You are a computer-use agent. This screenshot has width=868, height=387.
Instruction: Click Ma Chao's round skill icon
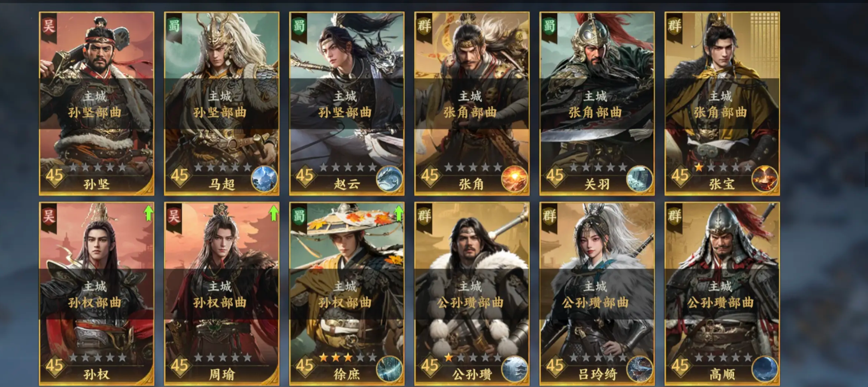tap(264, 179)
